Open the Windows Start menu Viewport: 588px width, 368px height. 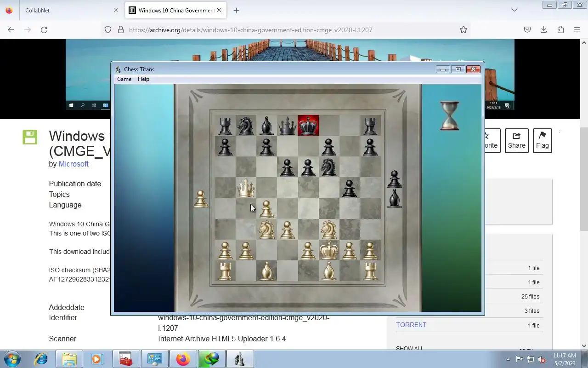click(12, 359)
